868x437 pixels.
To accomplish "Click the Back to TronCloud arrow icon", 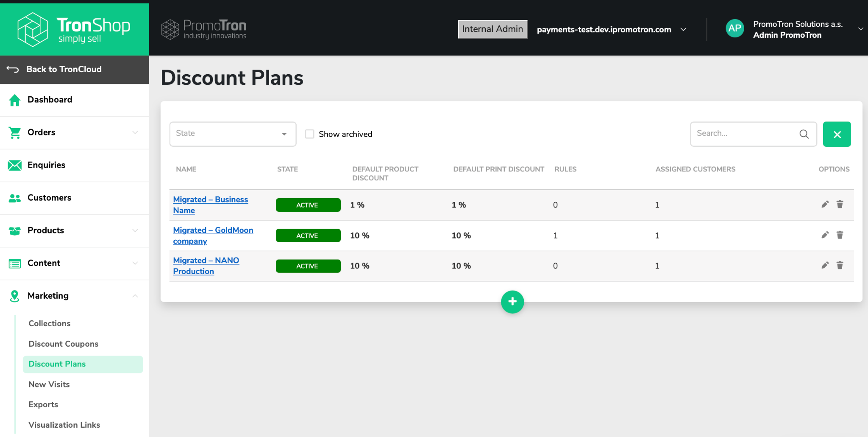I will point(13,69).
